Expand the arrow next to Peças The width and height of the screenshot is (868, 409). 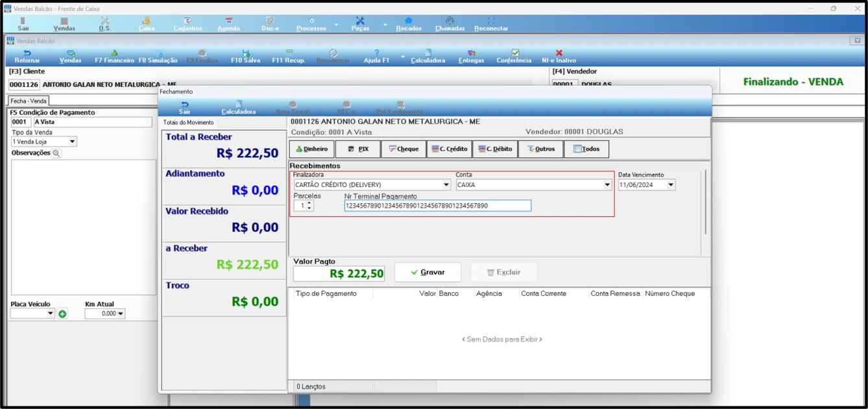point(385,25)
